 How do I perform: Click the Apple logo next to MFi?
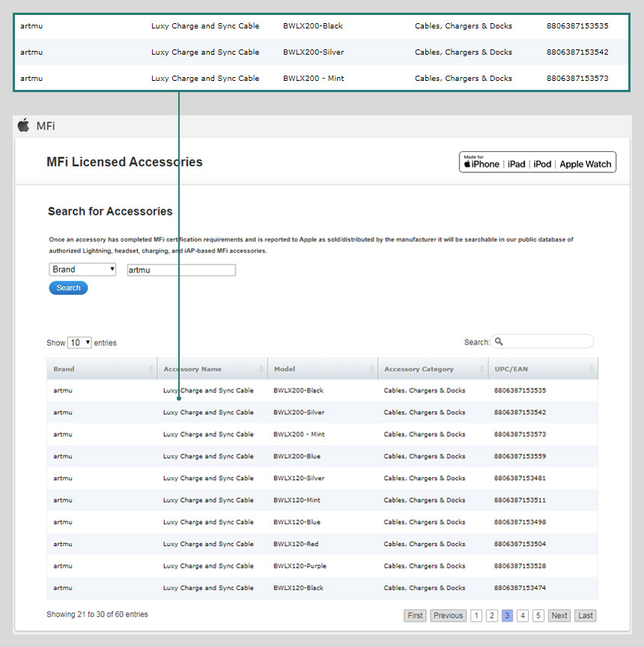click(23, 125)
